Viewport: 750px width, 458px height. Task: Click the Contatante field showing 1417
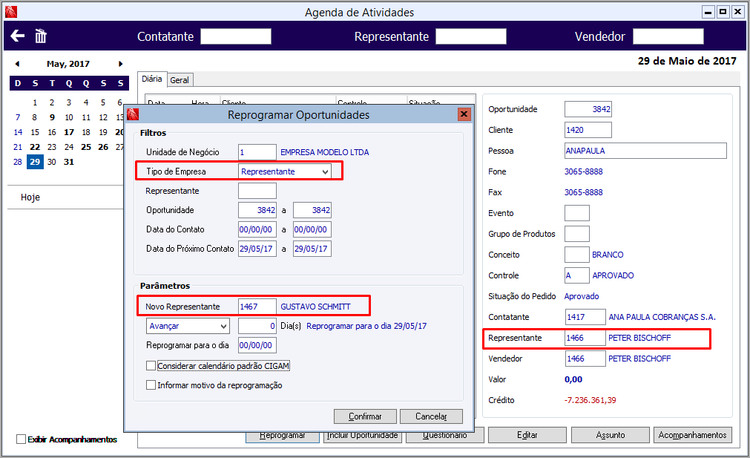click(x=585, y=317)
